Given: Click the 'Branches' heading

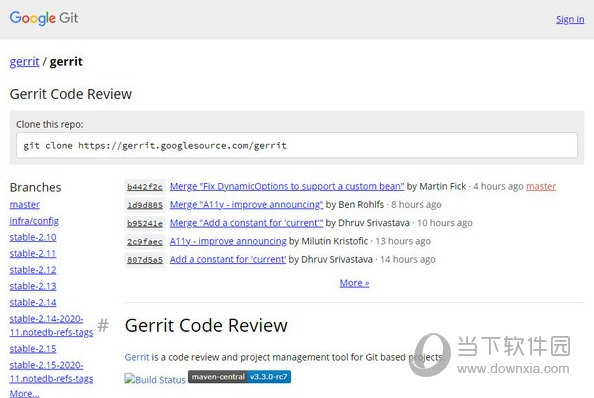Looking at the screenshot, I should coord(36,187).
